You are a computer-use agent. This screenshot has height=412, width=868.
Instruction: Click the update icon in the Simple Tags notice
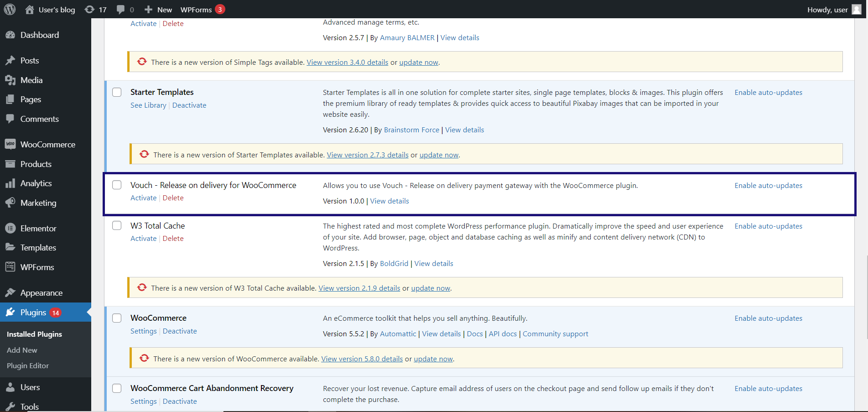[x=142, y=62]
